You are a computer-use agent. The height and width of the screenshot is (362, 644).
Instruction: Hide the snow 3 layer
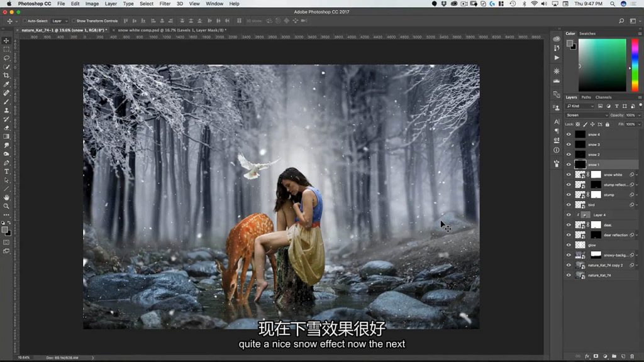tap(569, 145)
